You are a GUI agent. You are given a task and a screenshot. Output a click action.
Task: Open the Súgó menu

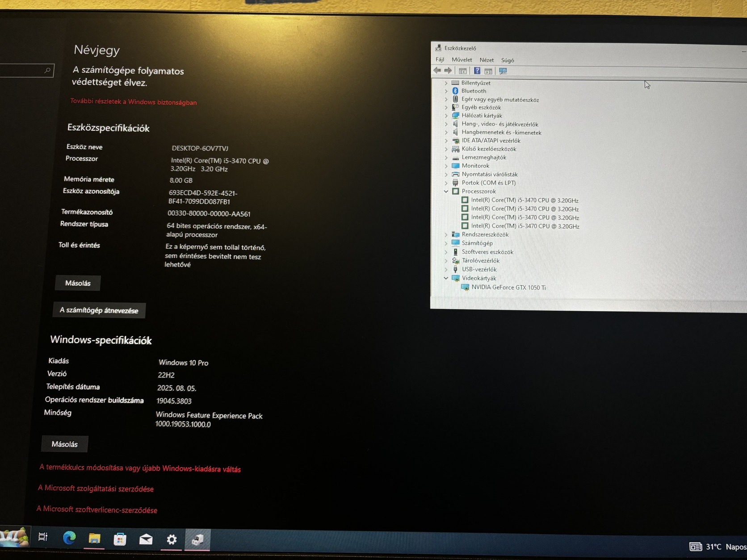click(x=508, y=60)
